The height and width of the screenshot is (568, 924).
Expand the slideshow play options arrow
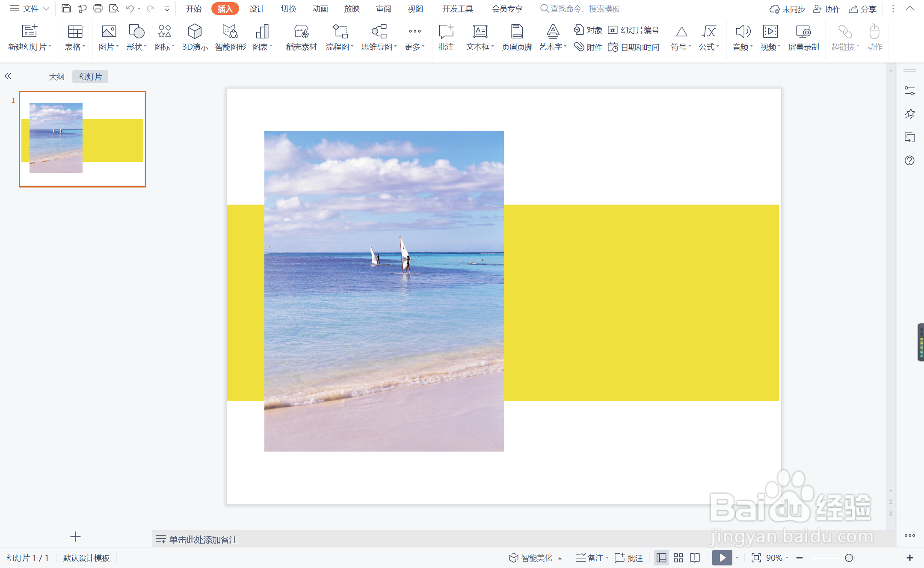click(x=737, y=558)
